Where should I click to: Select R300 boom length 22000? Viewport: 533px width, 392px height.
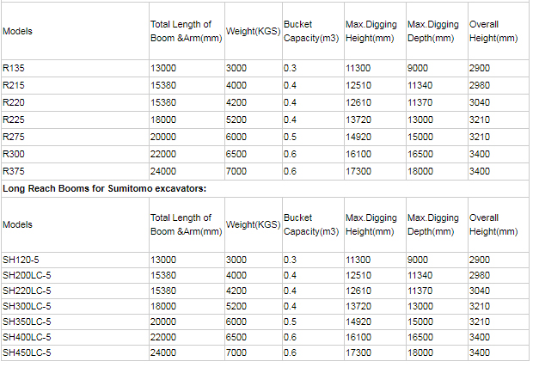click(x=163, y=154)
